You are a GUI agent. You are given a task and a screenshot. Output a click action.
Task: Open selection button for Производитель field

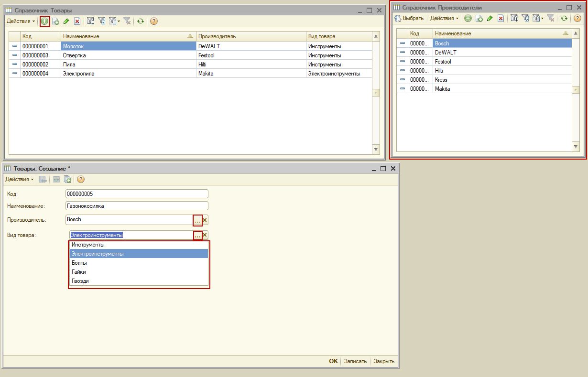(197, 220)
